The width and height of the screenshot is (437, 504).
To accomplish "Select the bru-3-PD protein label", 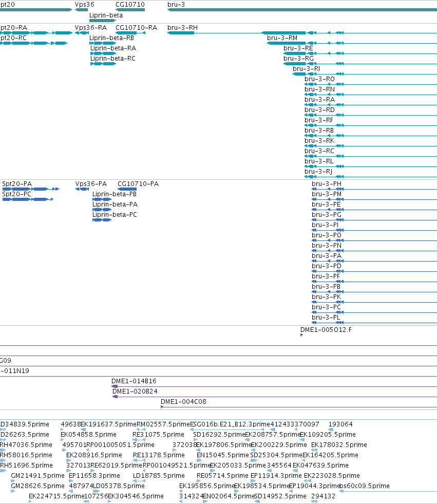I will click(x=327, y=266).
